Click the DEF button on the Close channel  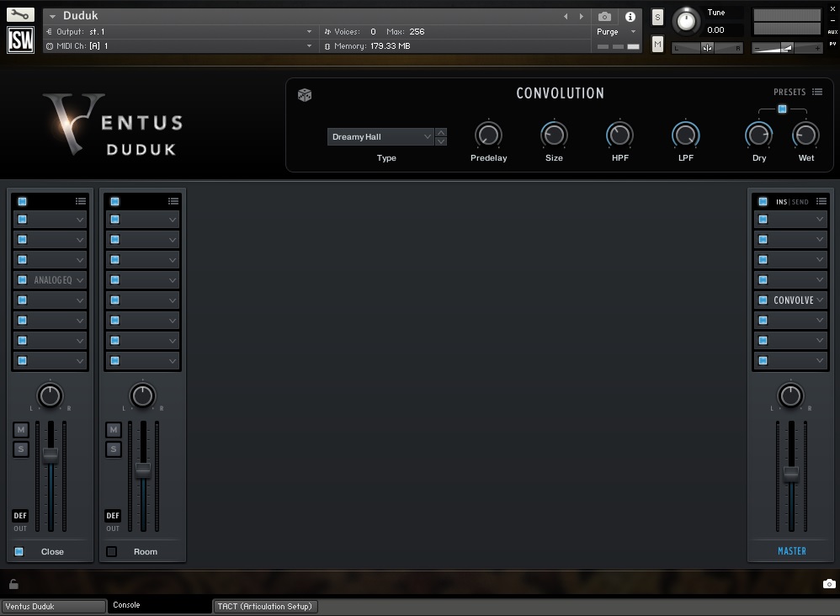tap(20, 515)
